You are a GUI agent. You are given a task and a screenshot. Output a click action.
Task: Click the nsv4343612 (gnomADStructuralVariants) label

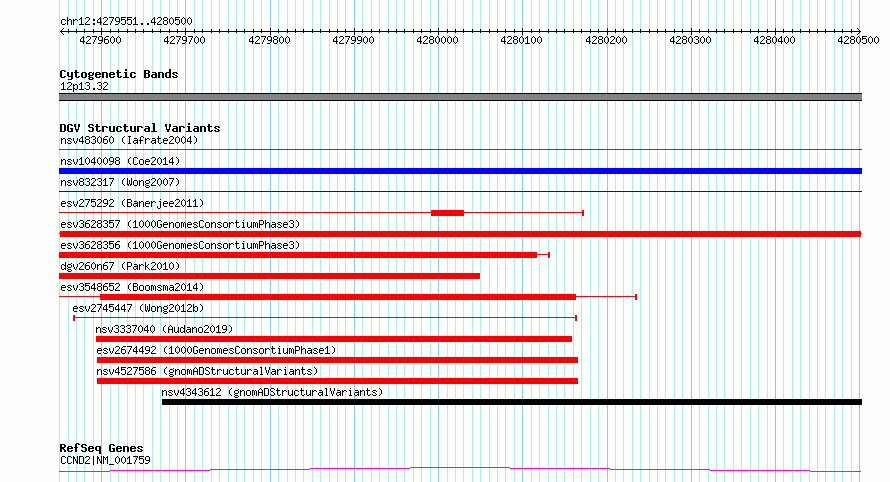(272, 392)
